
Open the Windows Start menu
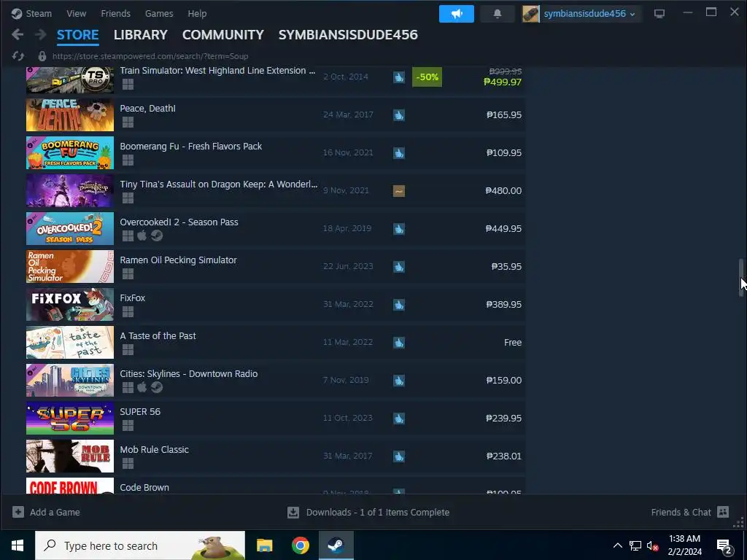click(18, 545)
